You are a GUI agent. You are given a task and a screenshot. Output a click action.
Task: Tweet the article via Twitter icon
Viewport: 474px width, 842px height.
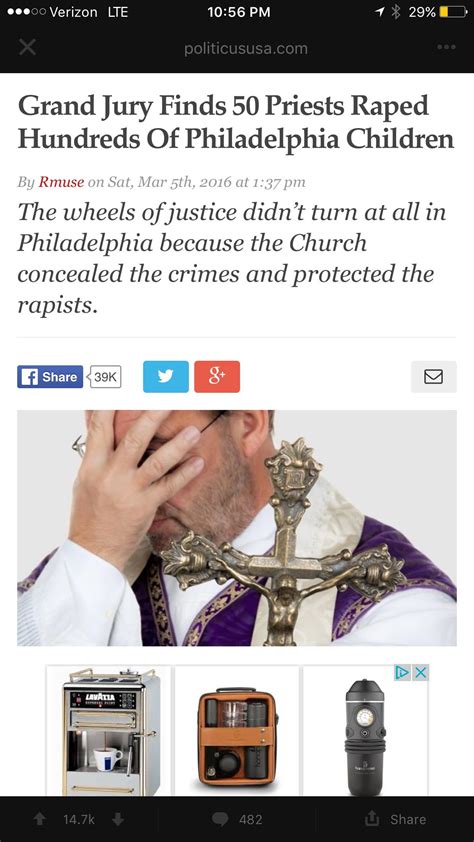point(166,376)
